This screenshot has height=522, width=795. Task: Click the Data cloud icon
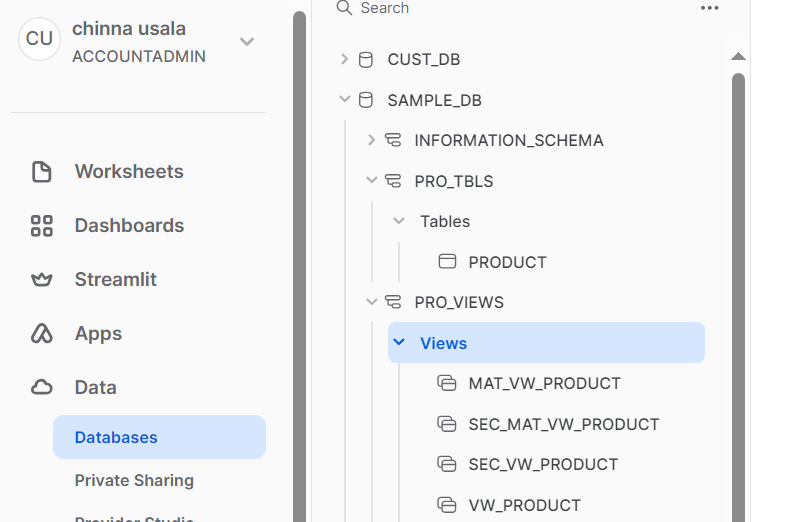pyautogui.click(x=42, y=387)
